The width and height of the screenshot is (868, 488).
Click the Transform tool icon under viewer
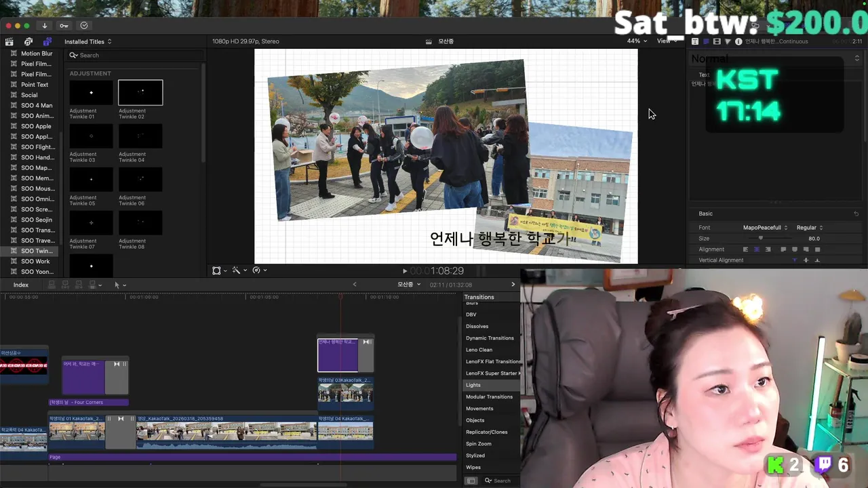click(216, 270)
